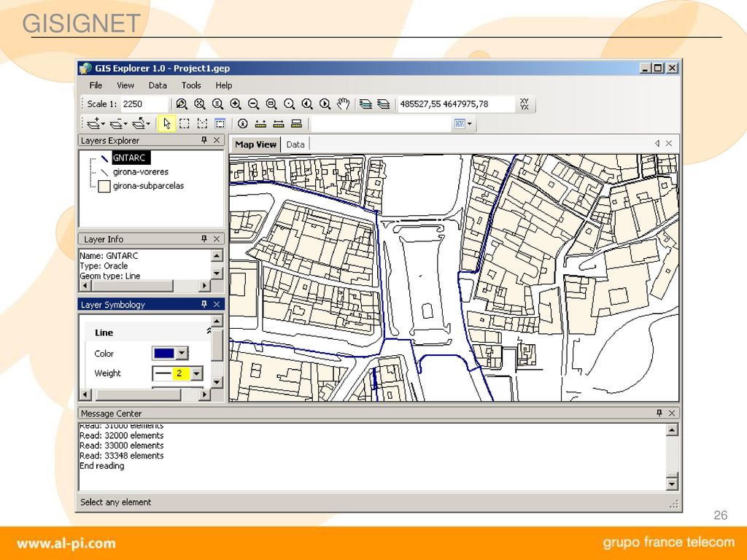Screen dimensions: 747x560
Task: Click Layer Info scroll right arrow
Action: coord(205,286)
